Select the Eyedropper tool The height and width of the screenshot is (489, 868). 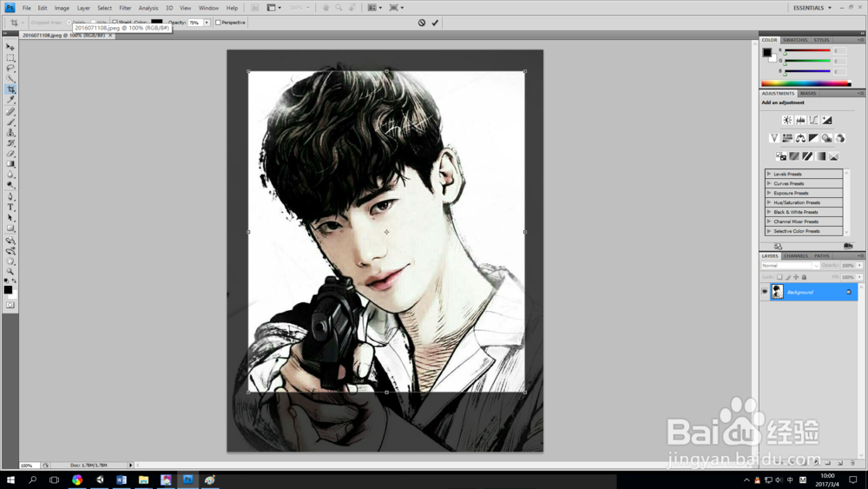[x=10, y=100]
